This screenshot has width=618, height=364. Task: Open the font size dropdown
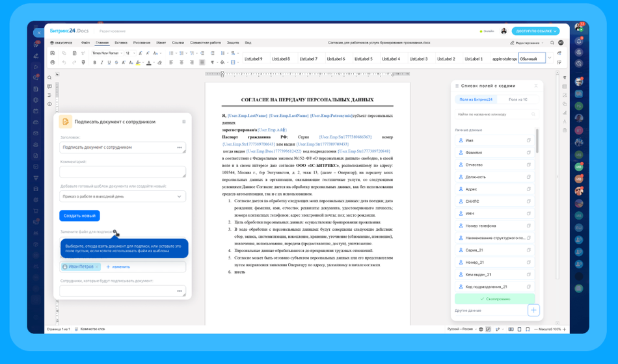130,53
